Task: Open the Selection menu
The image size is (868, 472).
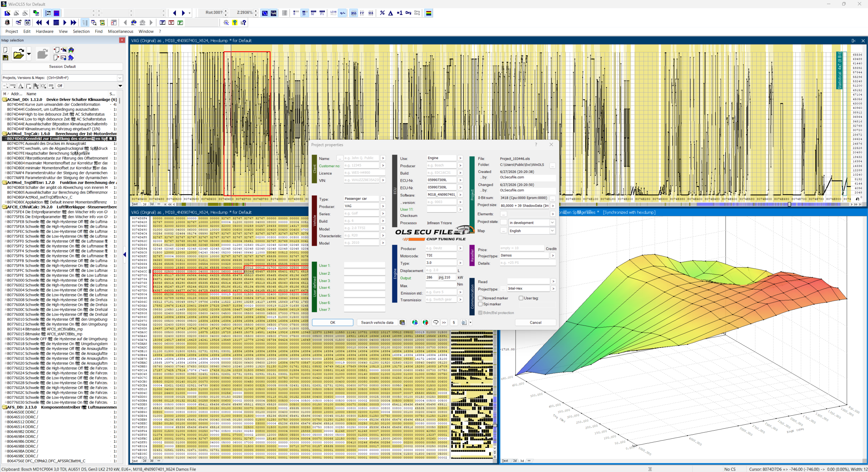Action: [81, 32]
